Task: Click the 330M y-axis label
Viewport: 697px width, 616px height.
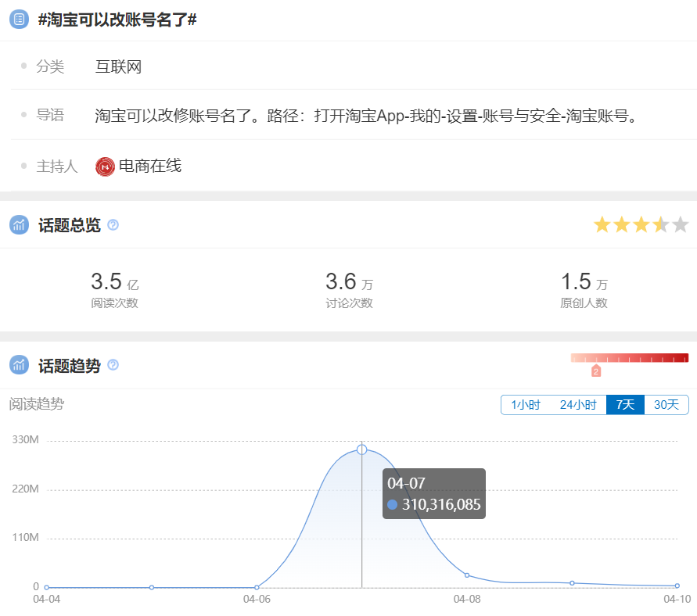Action: coord(25,439)
